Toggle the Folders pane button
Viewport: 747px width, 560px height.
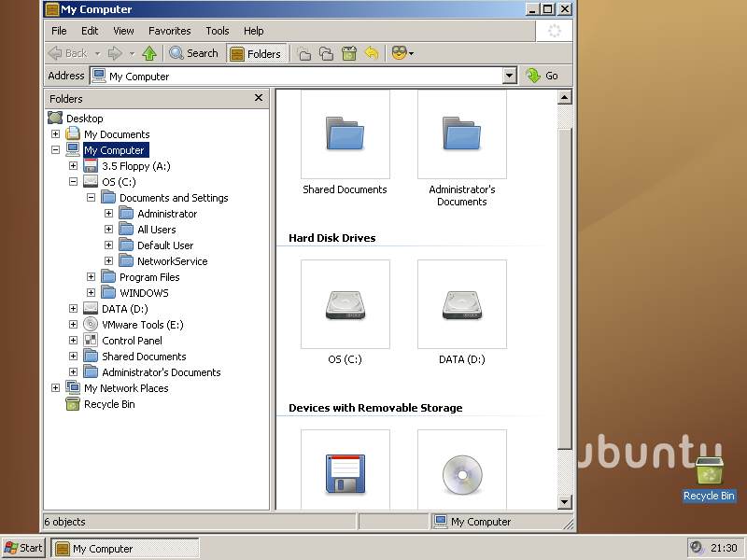256,54
